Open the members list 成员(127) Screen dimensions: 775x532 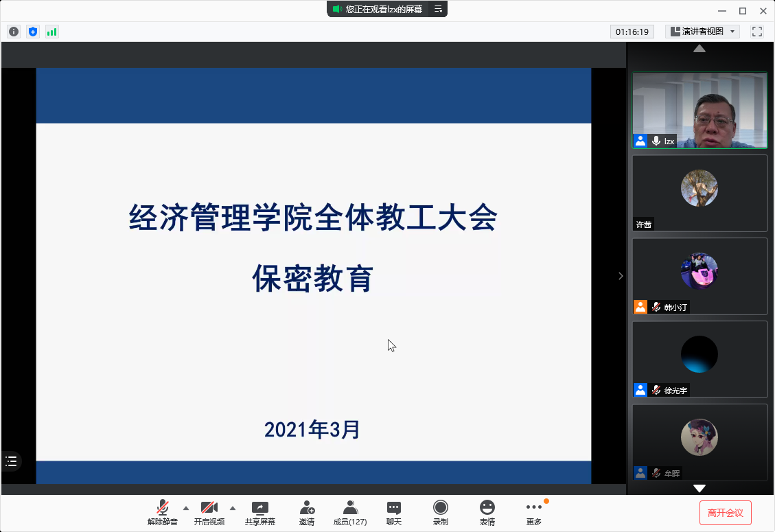tap(350, 512)
